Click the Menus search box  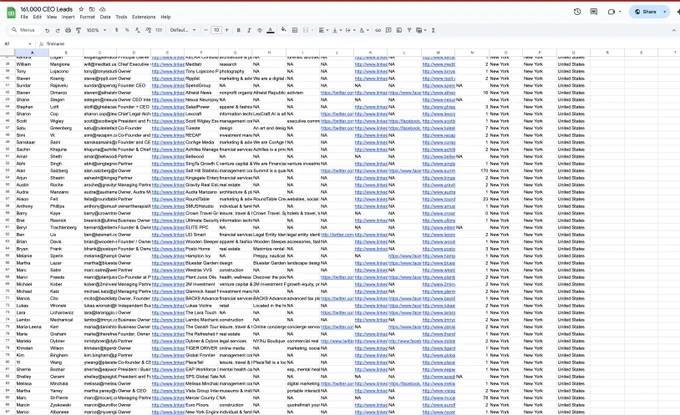pos(25,30)
